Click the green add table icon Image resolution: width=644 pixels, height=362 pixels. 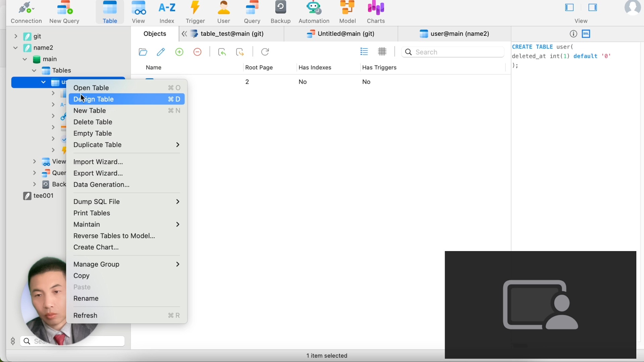180,52
